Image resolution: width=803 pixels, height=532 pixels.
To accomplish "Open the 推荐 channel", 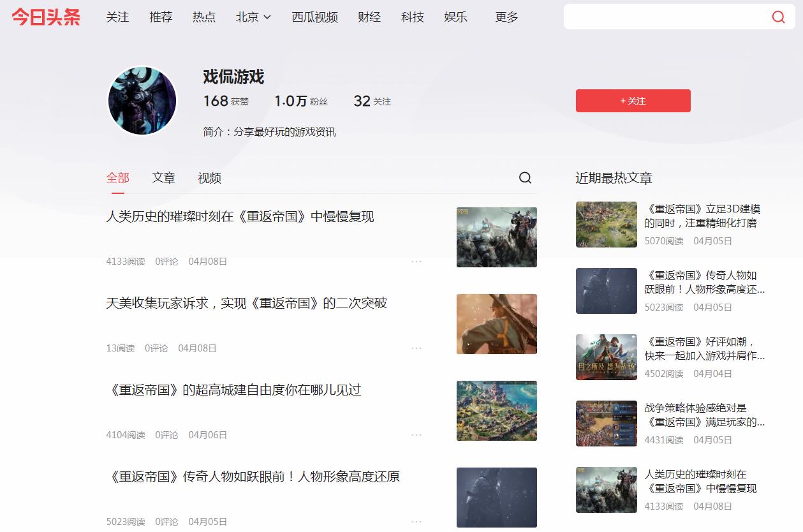I will (161, 17).
